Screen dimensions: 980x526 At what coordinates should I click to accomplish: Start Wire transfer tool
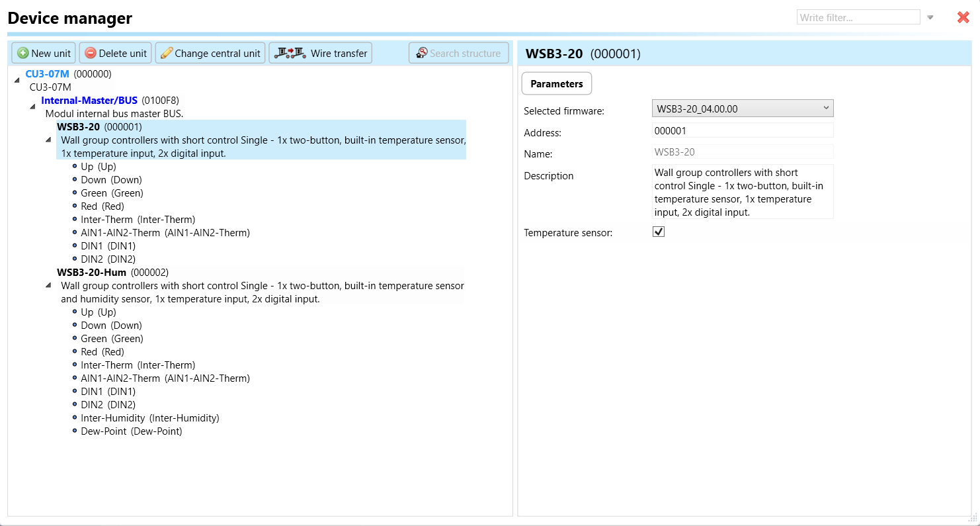321,53
